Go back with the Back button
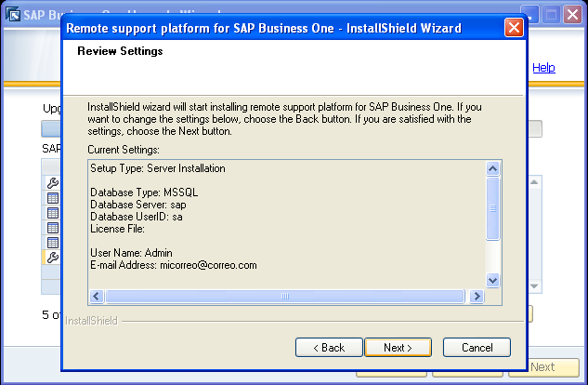 [329, 348]
